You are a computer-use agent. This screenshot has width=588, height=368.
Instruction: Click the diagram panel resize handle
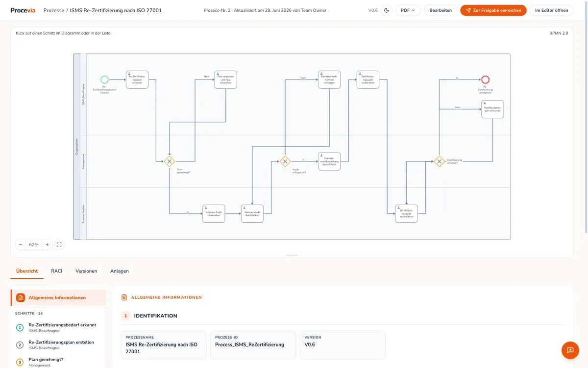(292, 255)
